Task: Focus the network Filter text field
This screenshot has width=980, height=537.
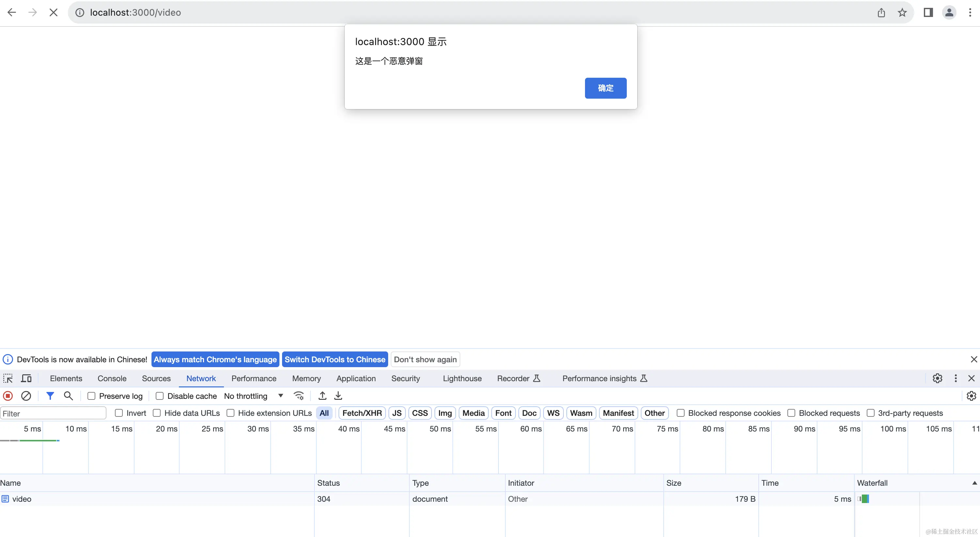Action: click(x=53, y=413)
